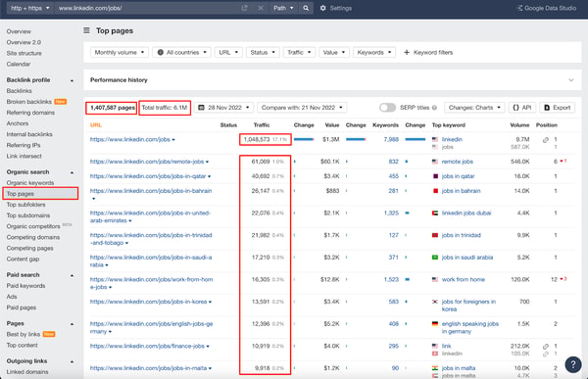Open Referring domains in sidebar

point(30,113)
